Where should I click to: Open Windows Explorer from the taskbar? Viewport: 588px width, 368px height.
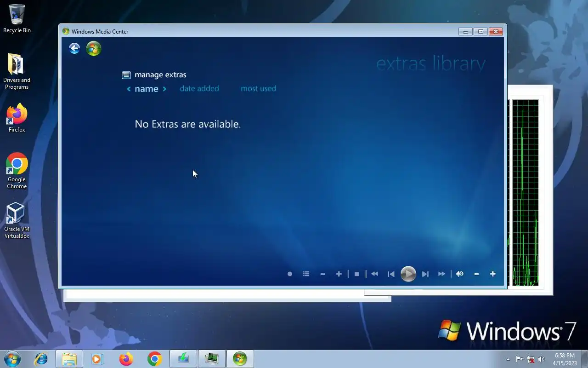[69, 359]
